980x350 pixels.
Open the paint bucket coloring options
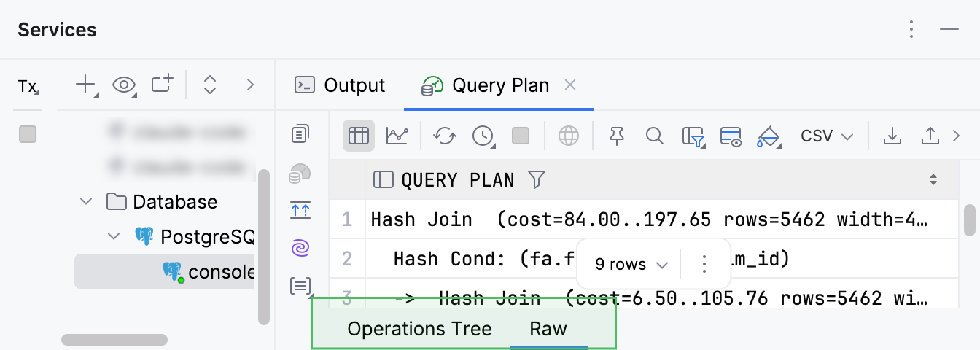pos(769,136)
